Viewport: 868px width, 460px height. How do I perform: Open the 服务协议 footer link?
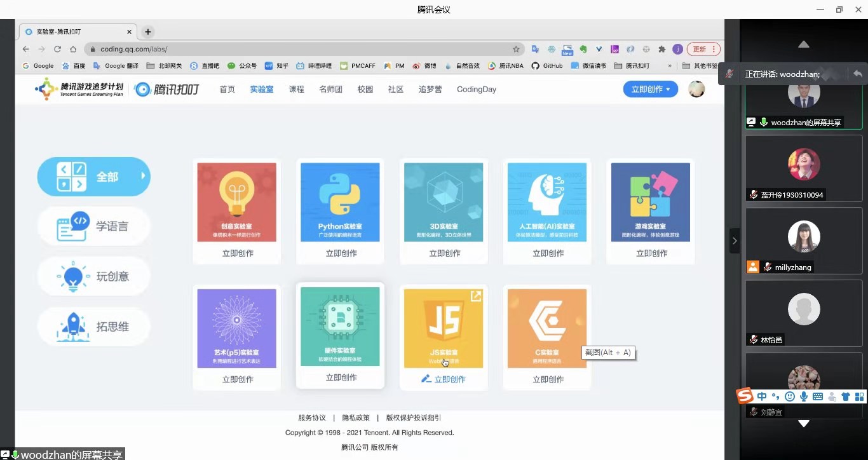[312, 417]
